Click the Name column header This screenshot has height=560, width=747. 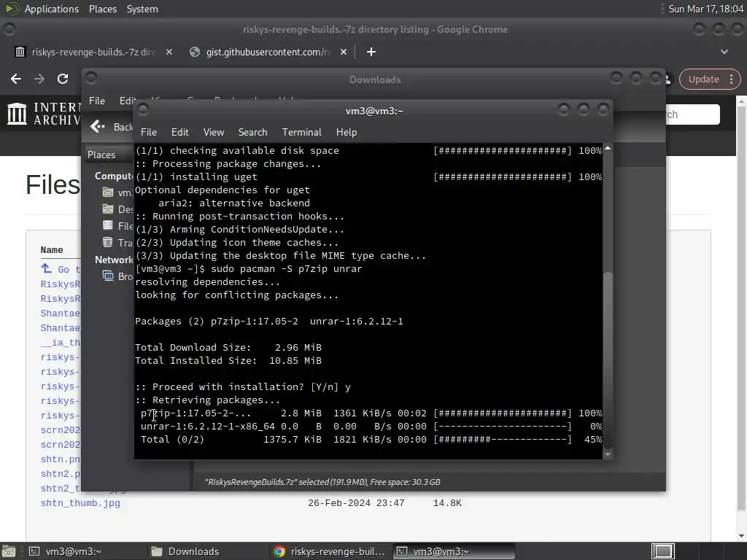tap(52, 250)
